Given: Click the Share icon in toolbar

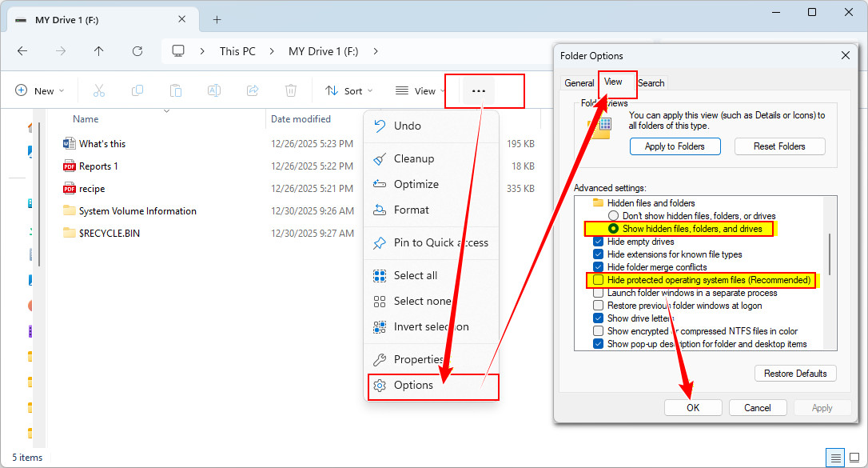Looking at the screenshot, I should [253, 91].
